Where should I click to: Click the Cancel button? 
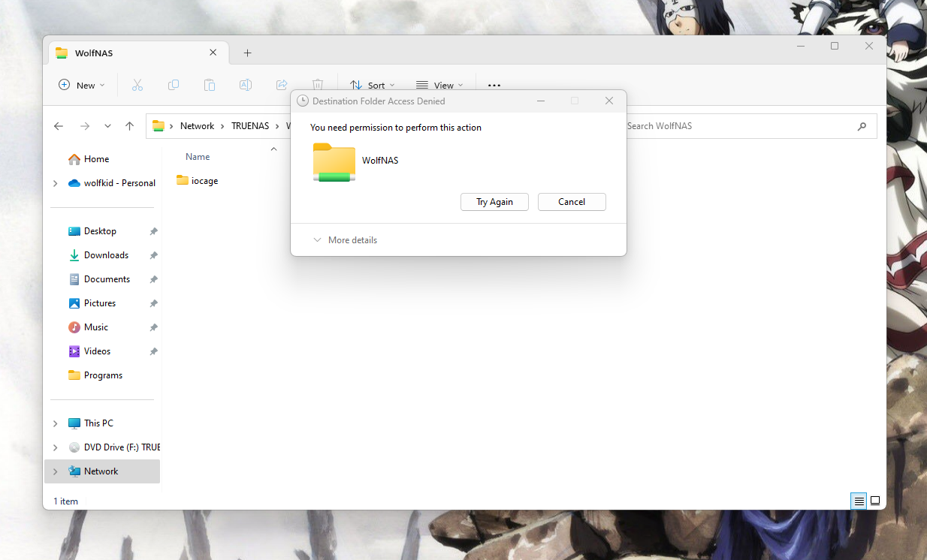[572, 202]
